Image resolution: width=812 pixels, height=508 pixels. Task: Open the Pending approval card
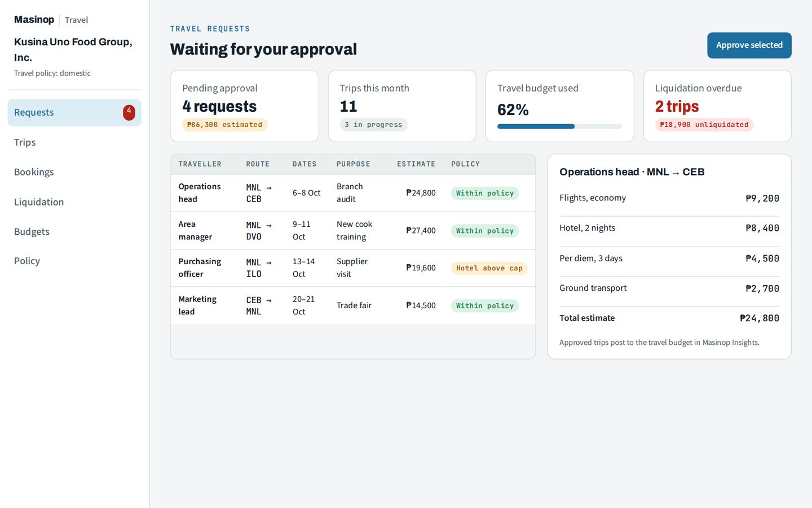[244, 106]
